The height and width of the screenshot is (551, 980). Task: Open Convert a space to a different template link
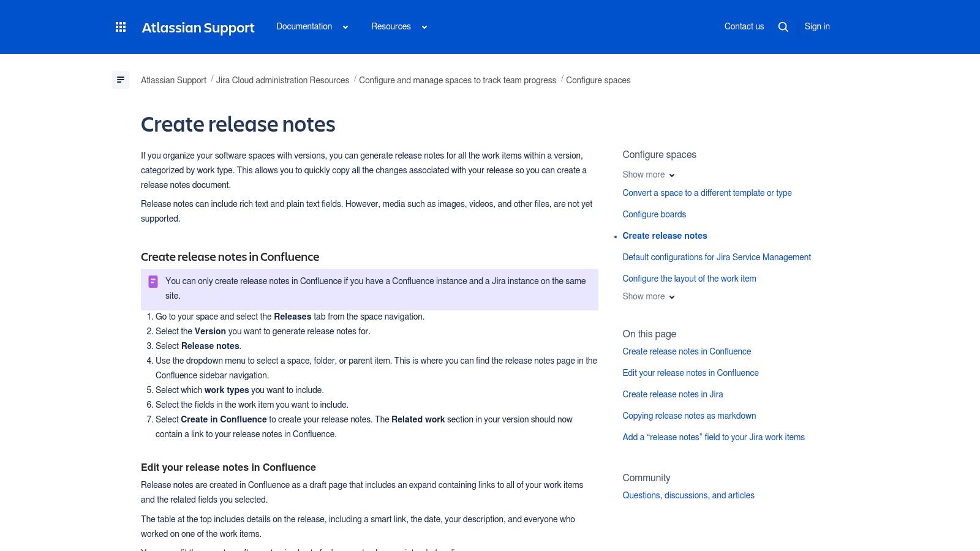707,193
